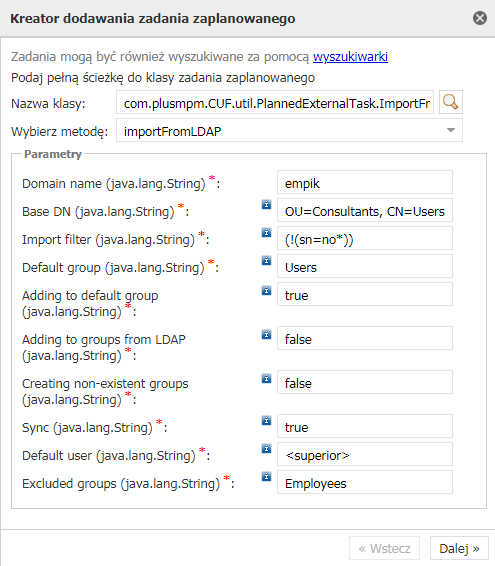
Task: Click info icon for Adding to groups from LDAP
Action: click(266, 334)
